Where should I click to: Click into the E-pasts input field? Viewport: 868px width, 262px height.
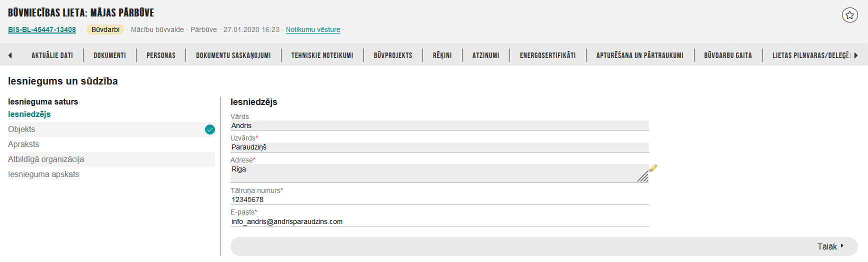(x=439, y=221)
